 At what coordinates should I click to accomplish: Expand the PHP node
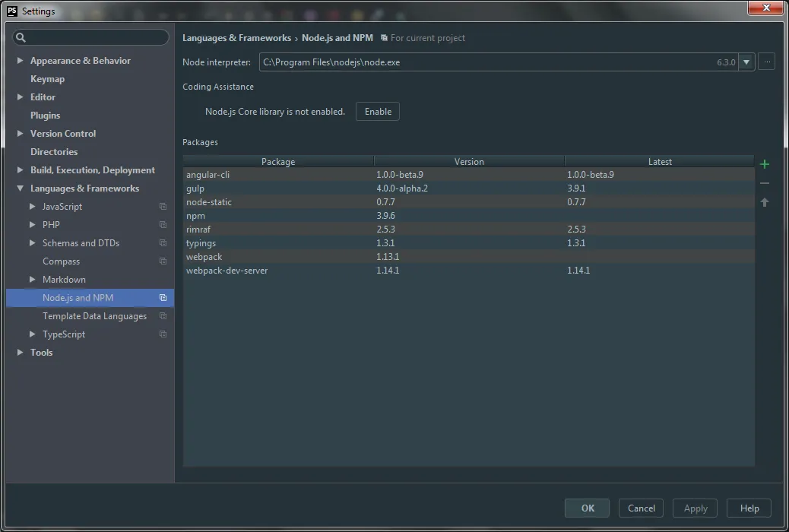(32, 224)
